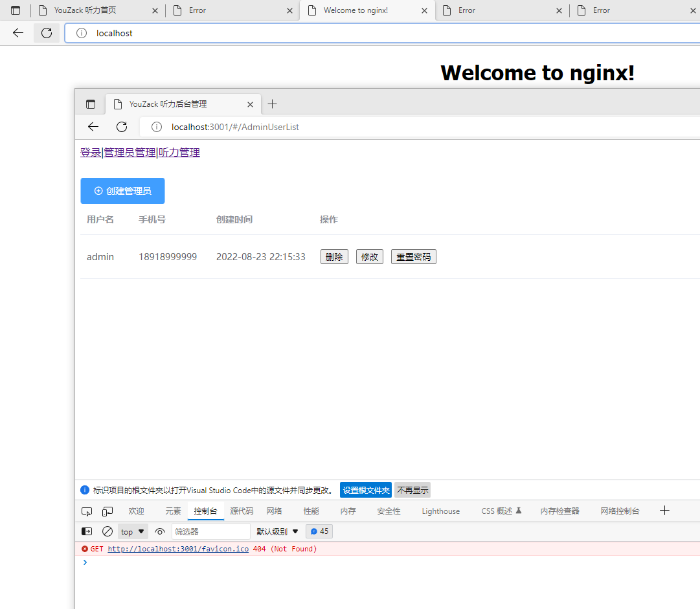Toggle device emulation icon in DevTools
This screenshot has height=609, width=700.
click(x=107, y=511)
